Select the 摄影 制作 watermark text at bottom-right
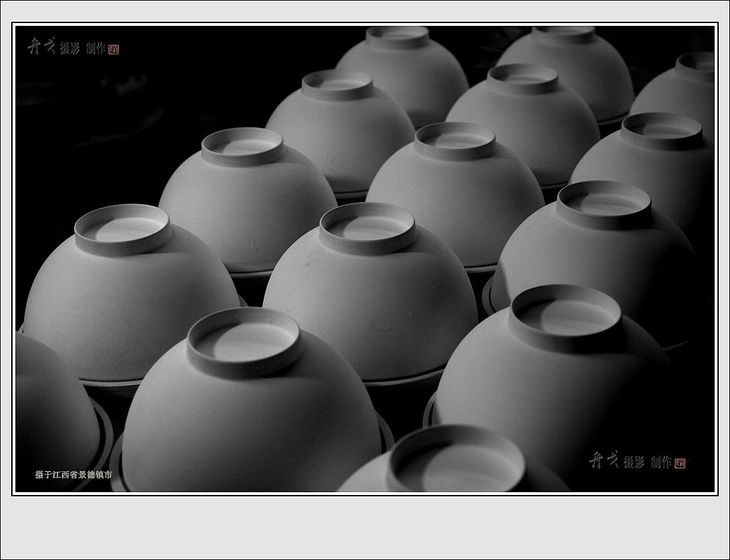The image size is (730, 560). [647, 462]
